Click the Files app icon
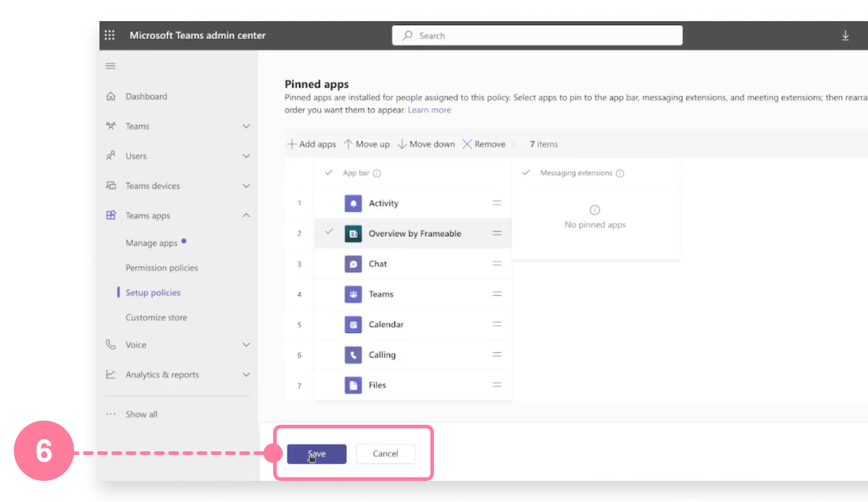Screen dimensions: 868x502 [353, 385]
